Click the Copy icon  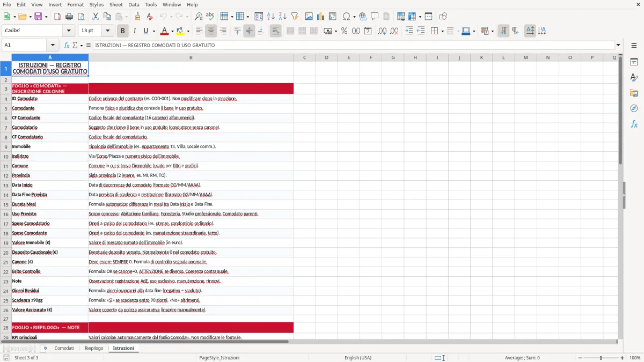pos(107,17)
